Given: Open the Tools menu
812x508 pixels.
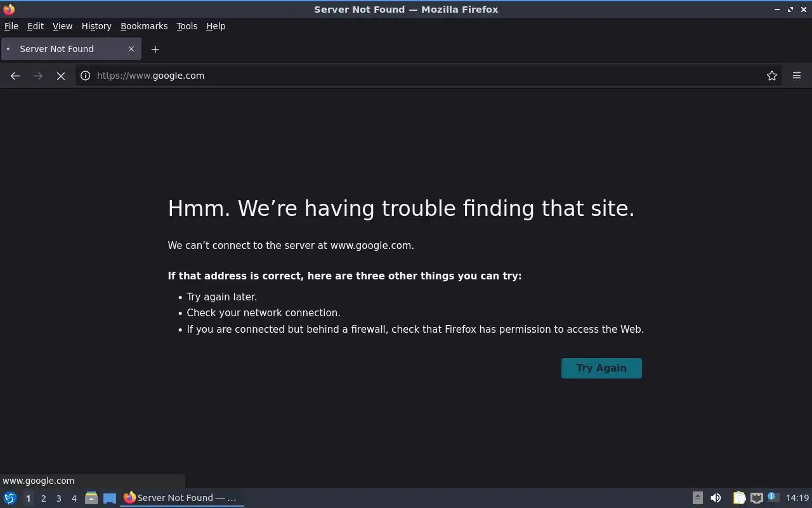Looking at the screenshot, I should click(x=187, y=26).
